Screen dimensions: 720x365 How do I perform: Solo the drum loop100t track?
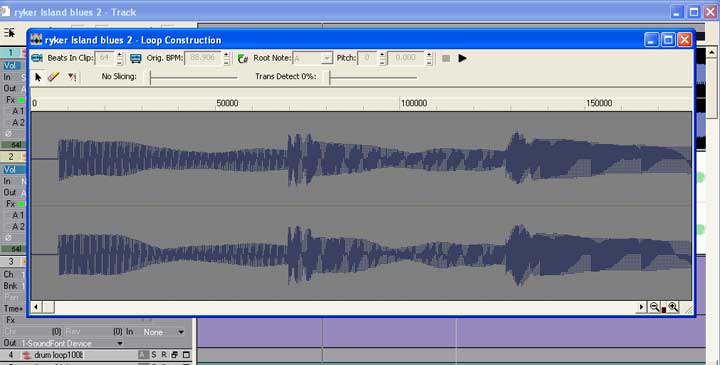pyautogui.click(x=154, y=355)
